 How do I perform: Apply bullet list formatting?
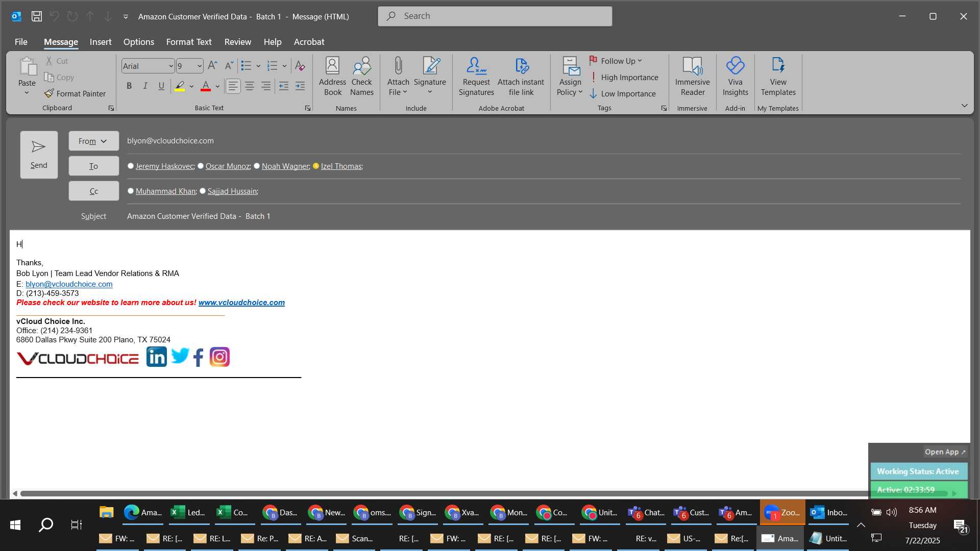[247, 66]
